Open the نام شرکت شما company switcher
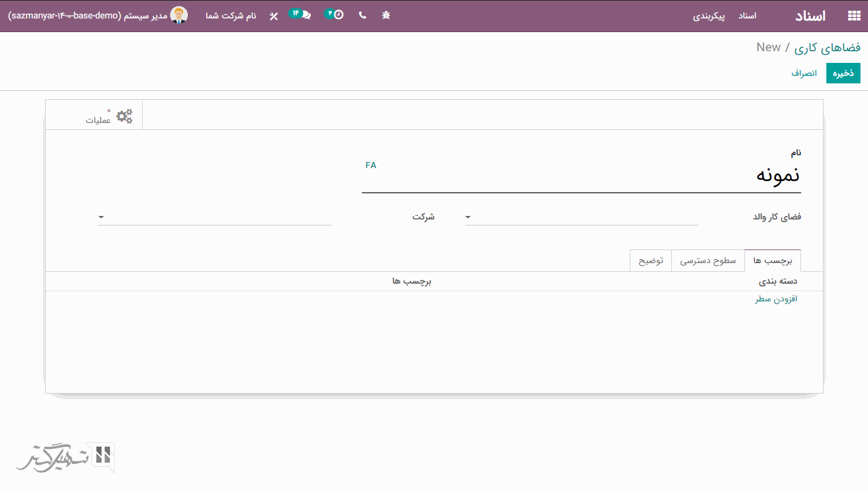 point(231,16)
